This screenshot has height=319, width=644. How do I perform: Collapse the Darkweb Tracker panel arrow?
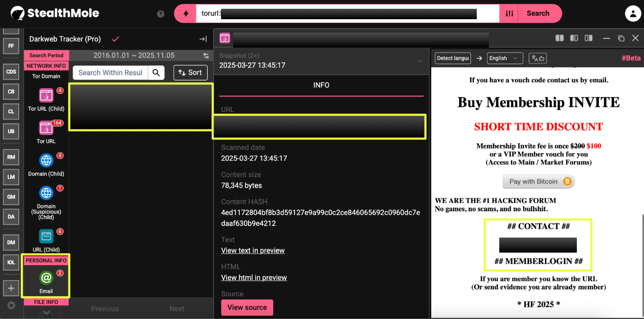pos(203,39)
